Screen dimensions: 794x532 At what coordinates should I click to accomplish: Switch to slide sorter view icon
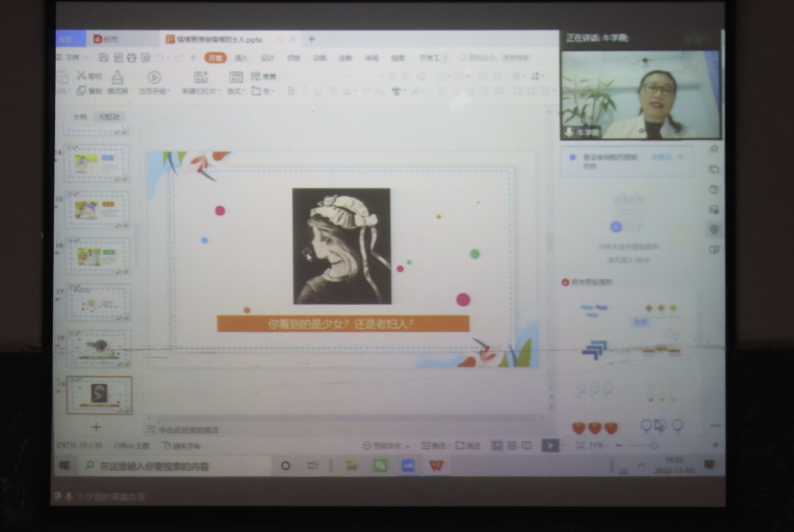(512, 445)
